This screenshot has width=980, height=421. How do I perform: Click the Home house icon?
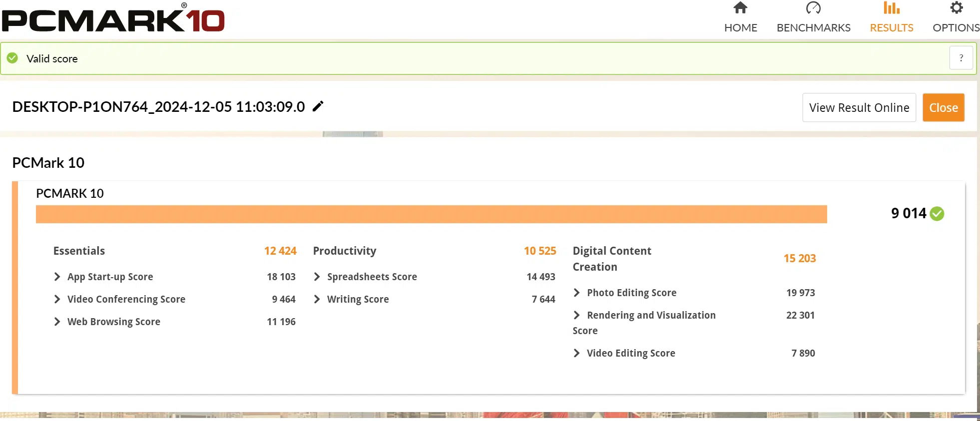(x=740, y=7)
